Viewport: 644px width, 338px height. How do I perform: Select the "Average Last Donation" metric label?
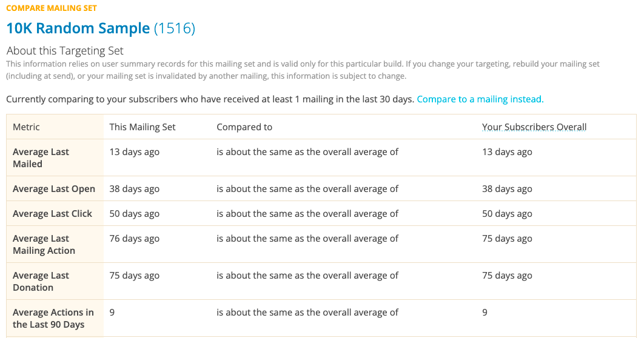41,282
